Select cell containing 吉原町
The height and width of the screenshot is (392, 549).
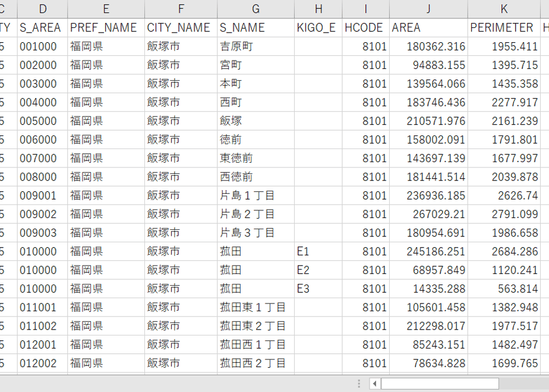pos(256,46)
